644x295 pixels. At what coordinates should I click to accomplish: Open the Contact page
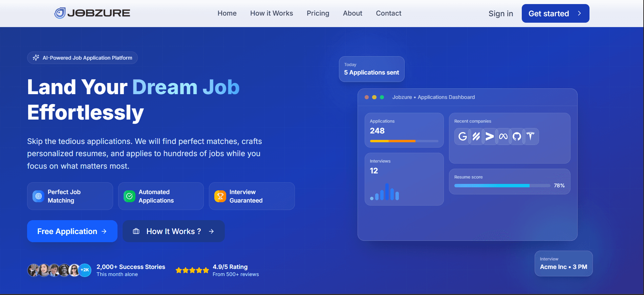389,13
